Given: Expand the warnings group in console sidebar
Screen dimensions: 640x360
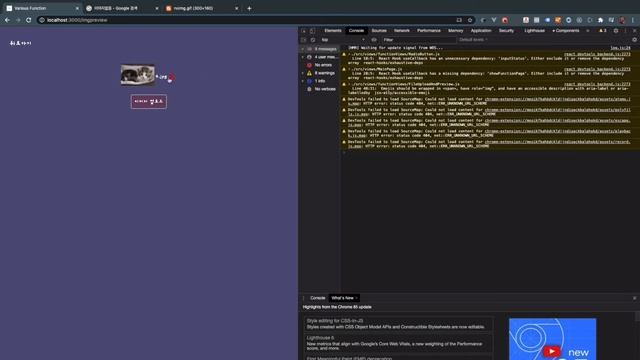Looking at the screenshot, I should 303,73.
